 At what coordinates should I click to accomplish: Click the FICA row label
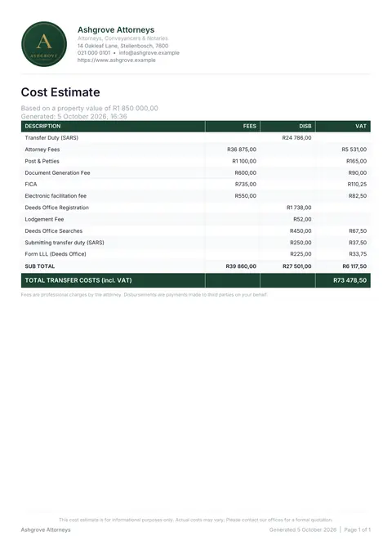31,184
